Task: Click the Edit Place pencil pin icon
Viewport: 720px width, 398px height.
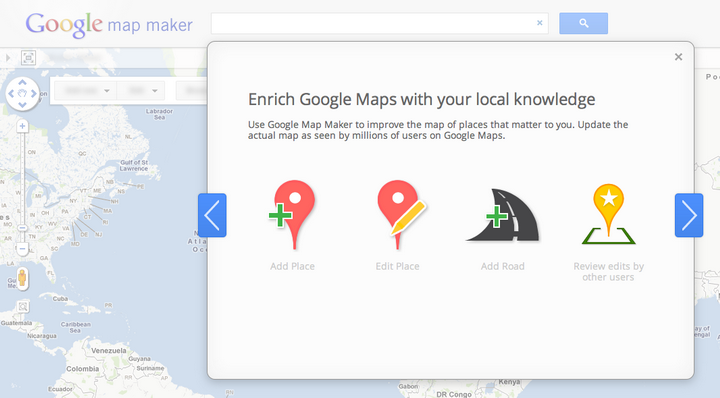Action: 401,214
